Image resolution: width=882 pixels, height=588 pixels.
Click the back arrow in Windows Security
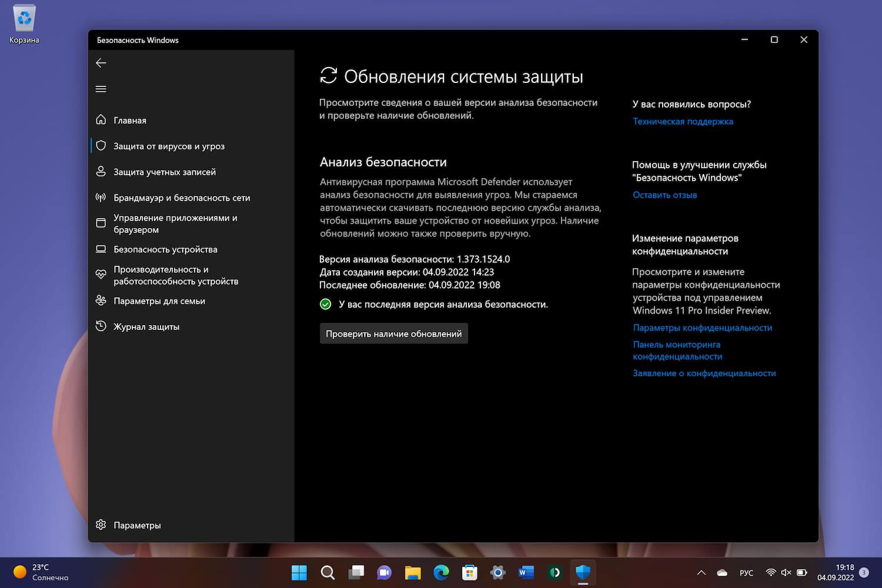coord(101,63)
